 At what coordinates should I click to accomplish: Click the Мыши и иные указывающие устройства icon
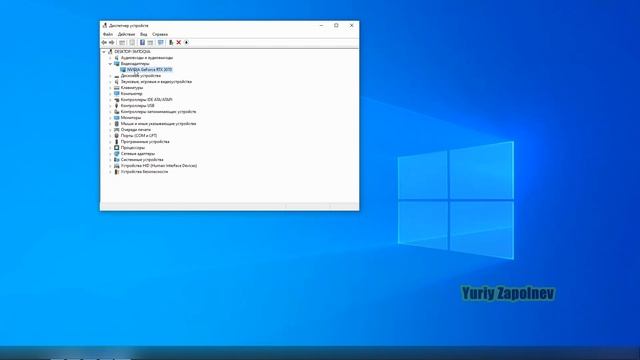point(117,124)
